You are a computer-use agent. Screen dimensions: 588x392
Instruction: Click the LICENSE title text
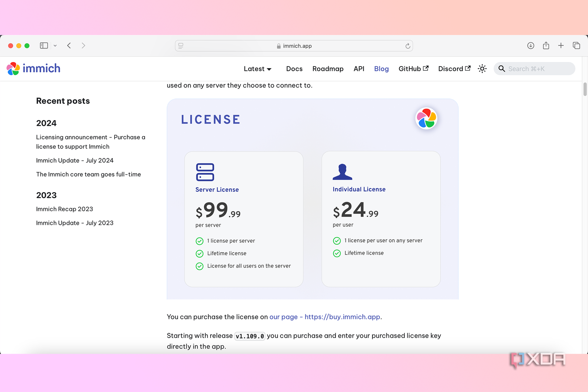tap(211, 119)
